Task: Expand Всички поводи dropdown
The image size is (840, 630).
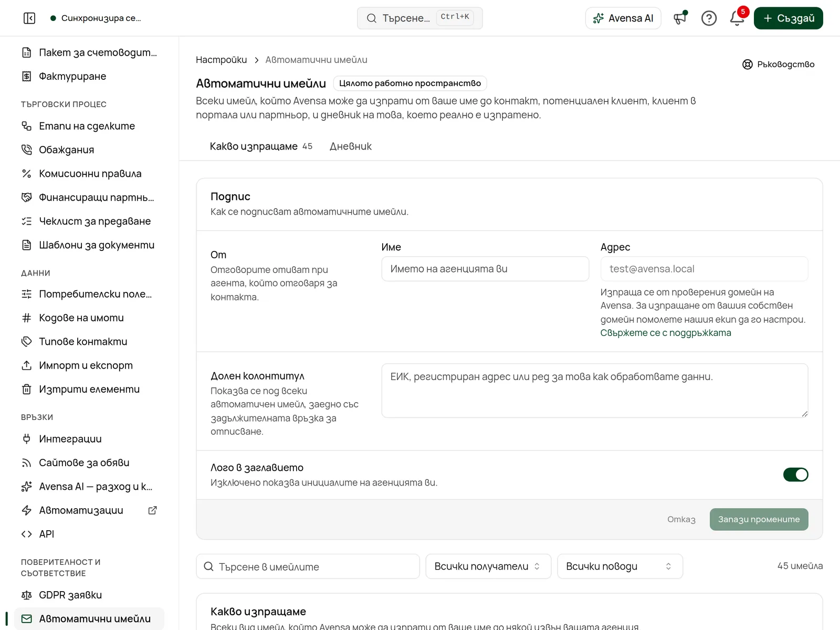Action: [620, 566]
